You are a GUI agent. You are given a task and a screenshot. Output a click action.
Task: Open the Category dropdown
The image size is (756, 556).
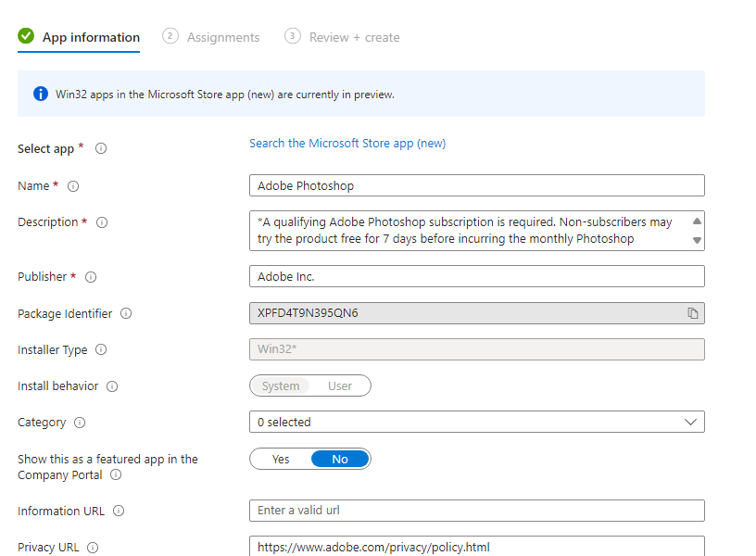[x=476, y=422]
